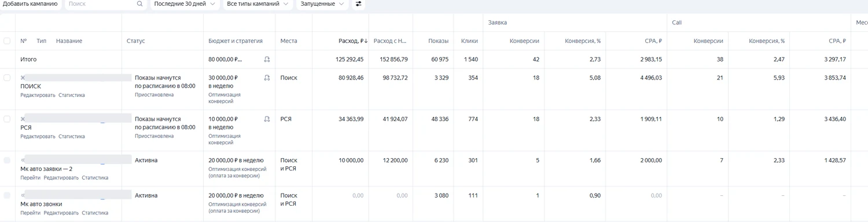The image size is (868, 222).
Task: Click Редактировать under Мк авто заявки — 2
Action: [61, 177]
